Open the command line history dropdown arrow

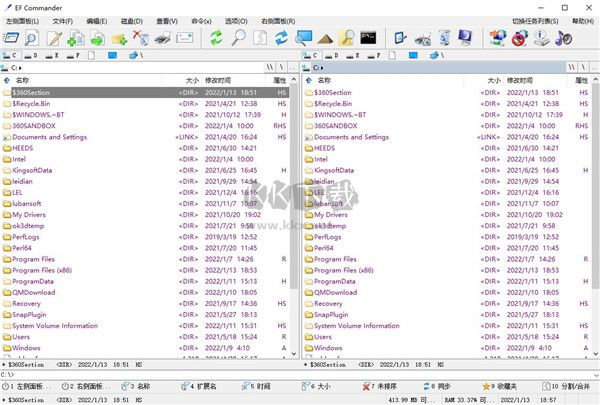point(596,375)
